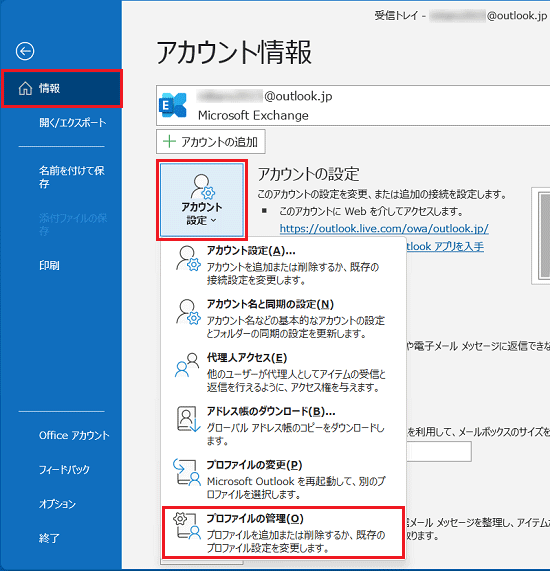Choose プロファイルの管理(O) menu entry
The width and height of the screenshot is (550, 571).
pyautogui.click(x=283, y=532)
